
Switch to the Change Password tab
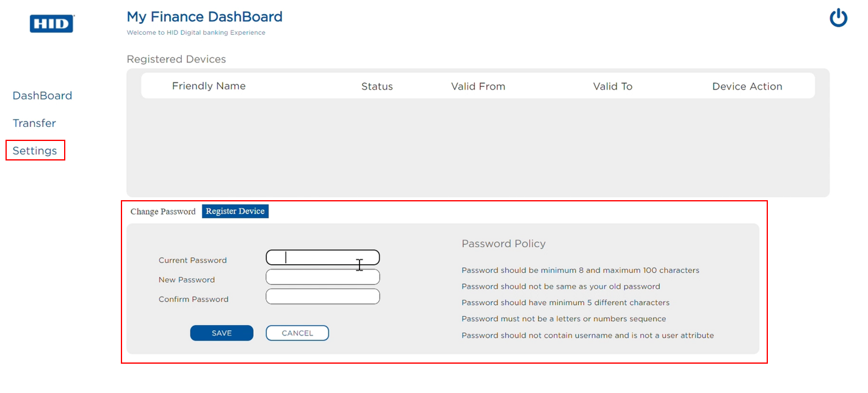tap(163, 212)
